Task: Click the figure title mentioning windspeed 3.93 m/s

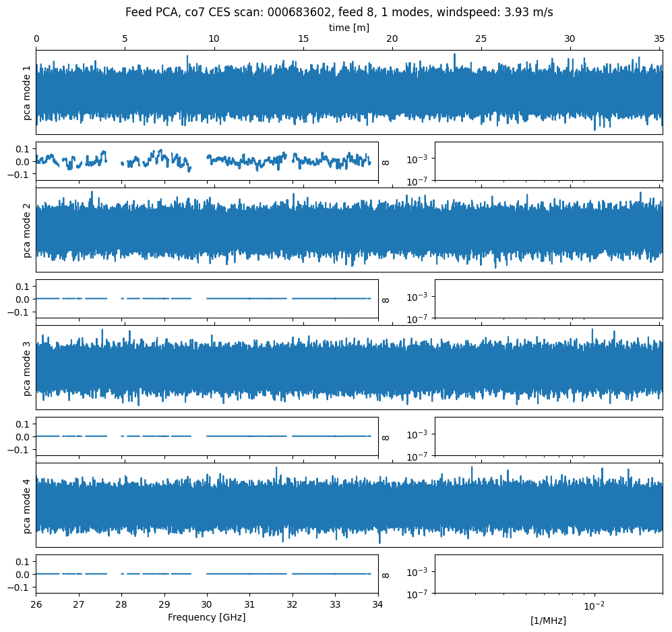Action: pos(339,12)
